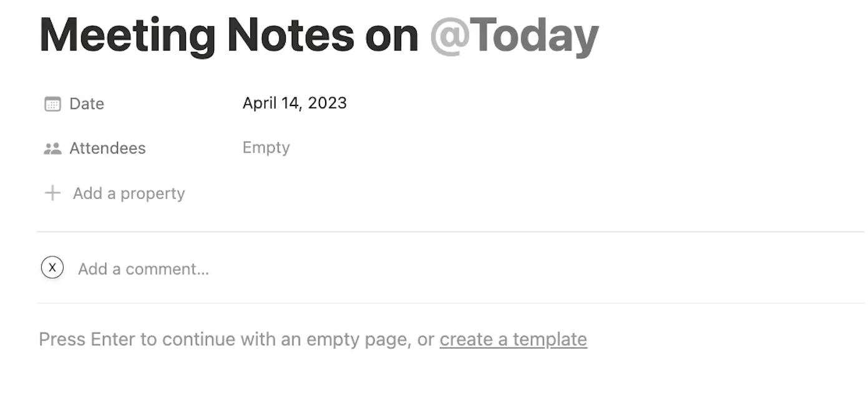Open the Date property label menu
This screenshot has height=398, width=868.
click(87, 104)
